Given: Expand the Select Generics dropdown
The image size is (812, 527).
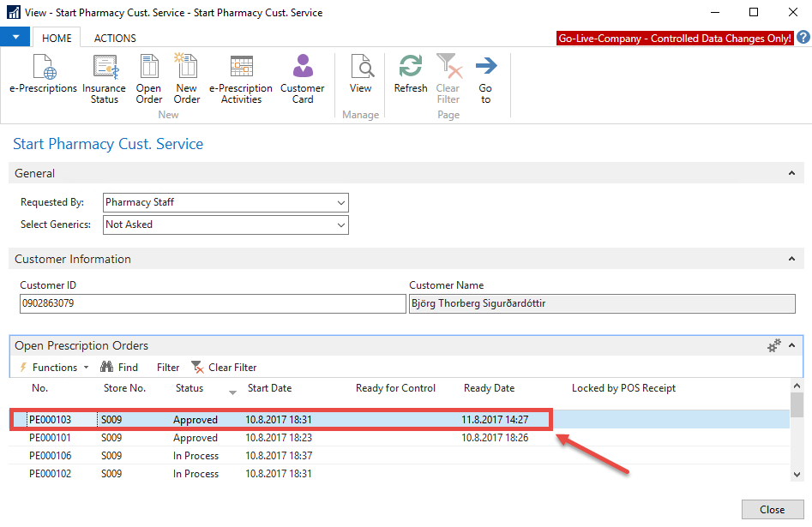Looking at the screenshot, I should [341, 225].
